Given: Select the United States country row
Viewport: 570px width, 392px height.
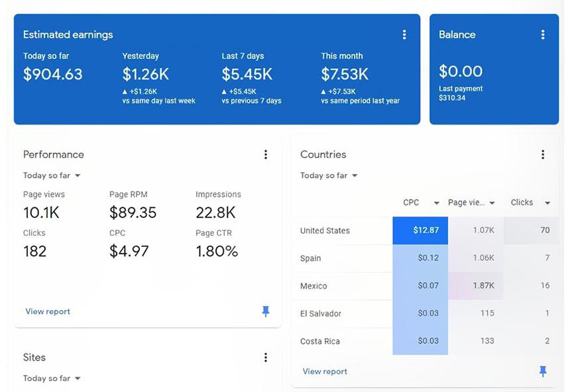Looking at the screenshot, I should pos(425,230).
